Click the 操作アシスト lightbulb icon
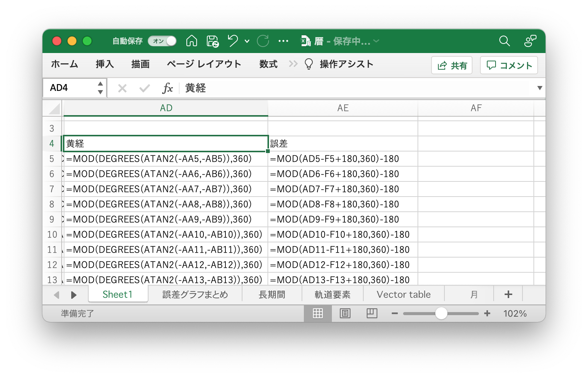The height and width of the screenshot is (378, 588). tap(309, 64)
